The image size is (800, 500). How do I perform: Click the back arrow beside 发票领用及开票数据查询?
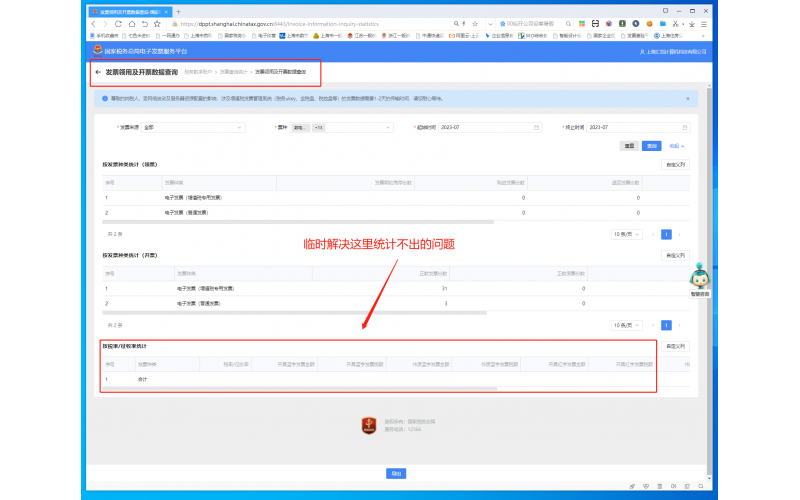pos(97,72)
